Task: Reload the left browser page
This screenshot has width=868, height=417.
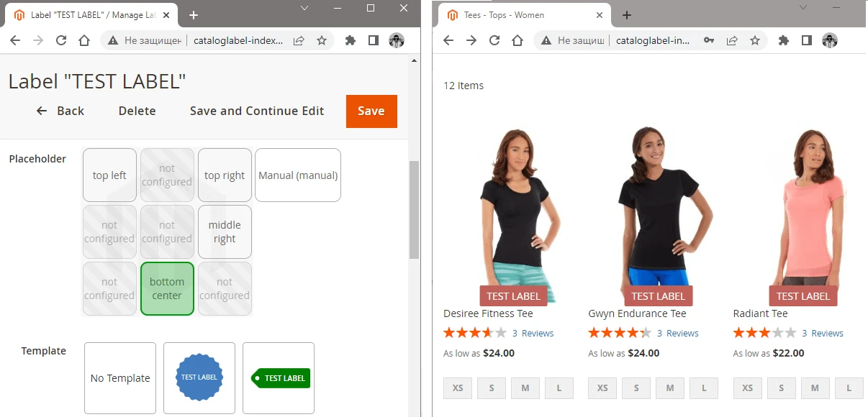Action: click(x=61, y=41)
